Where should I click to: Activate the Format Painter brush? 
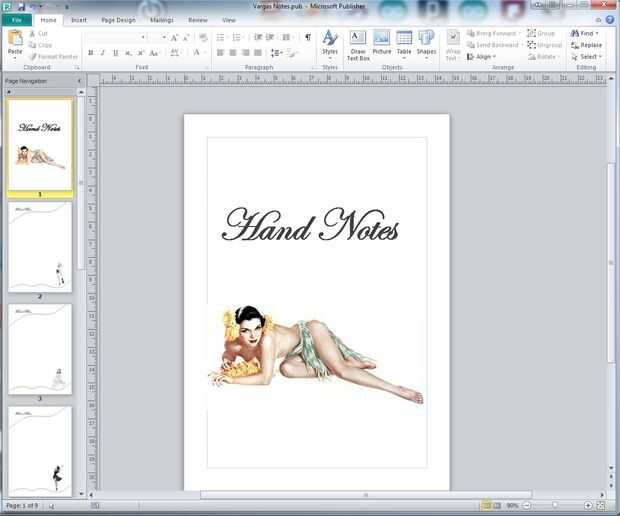pyautogui.click(x=53, y=57)
